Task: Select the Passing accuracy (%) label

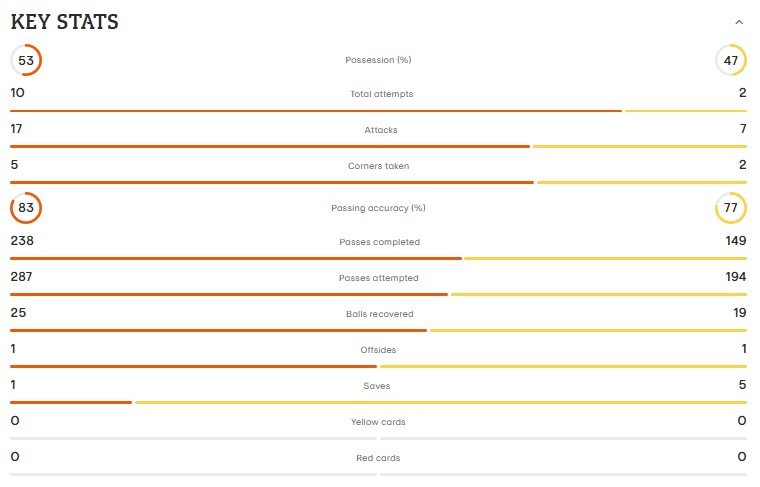Action: [378, 208]
